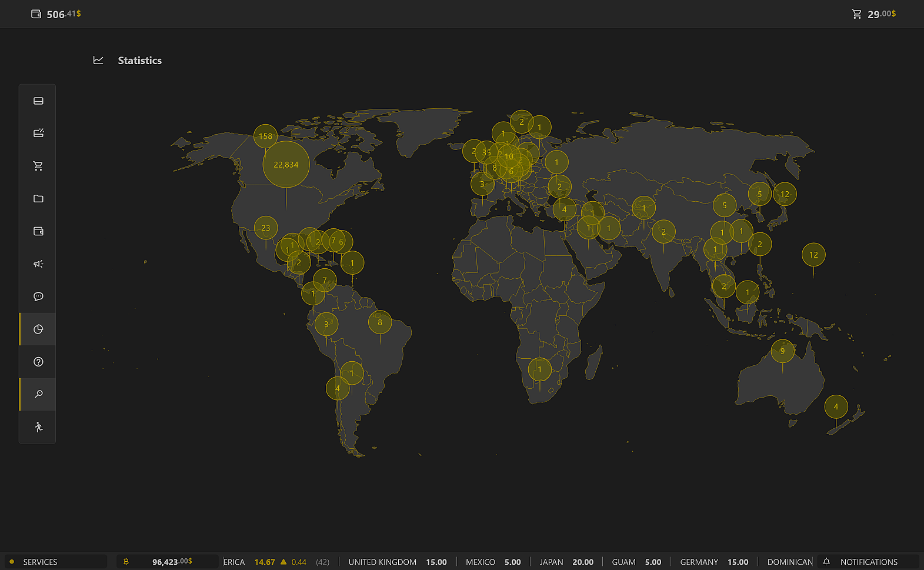
Task: Click the 22,834 marker on the map
Action: 286,165
